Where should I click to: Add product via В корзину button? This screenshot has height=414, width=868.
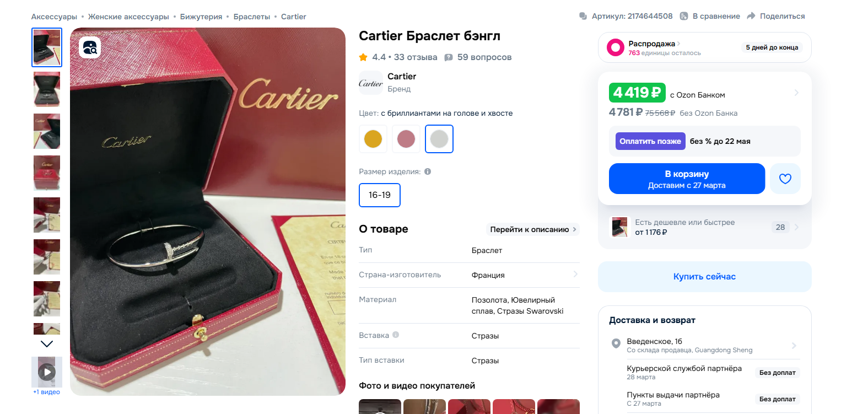[x=687, y=179]
